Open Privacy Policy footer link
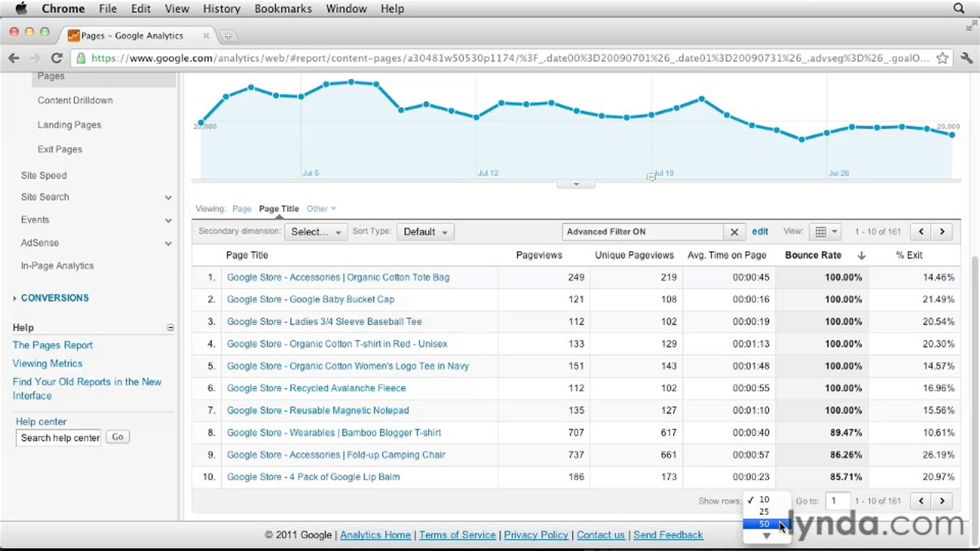 click(536, 535)
